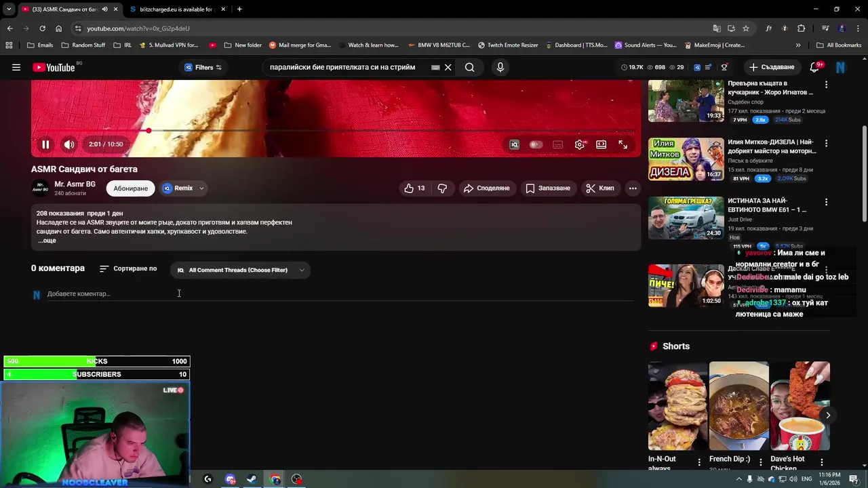Bookmark this page with star icon
The height and width of the screenshot is (488, 868).
click(x=746, y=28)
